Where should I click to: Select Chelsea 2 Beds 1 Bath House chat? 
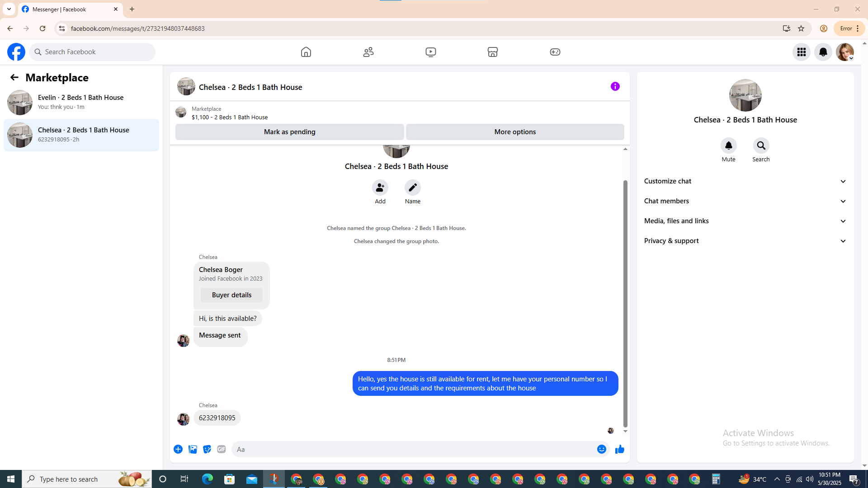click(x=81, y=135)
